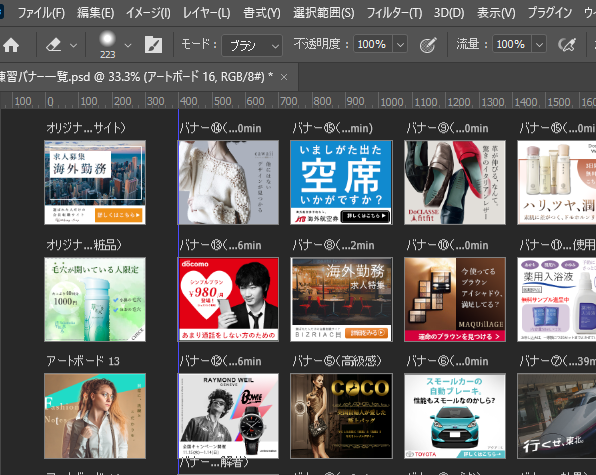Open the モード brush mode dropdown
The image size is (596, 475).
pos(252,46)
